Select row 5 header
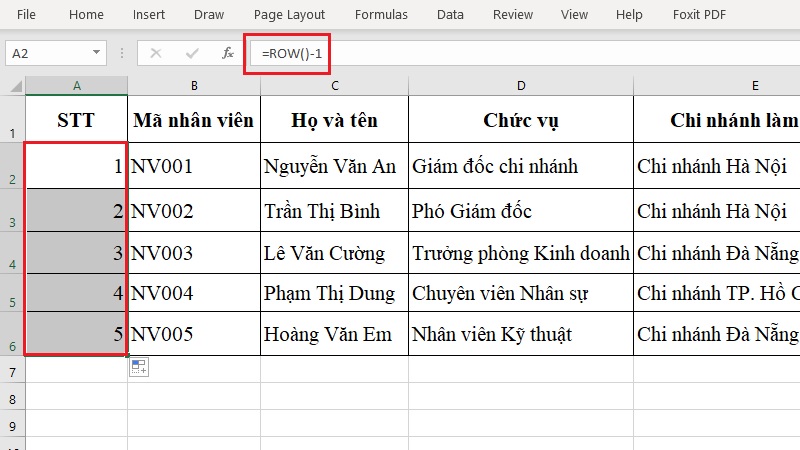The width and height of the screenshot is (800, 450). coord(12,293)
